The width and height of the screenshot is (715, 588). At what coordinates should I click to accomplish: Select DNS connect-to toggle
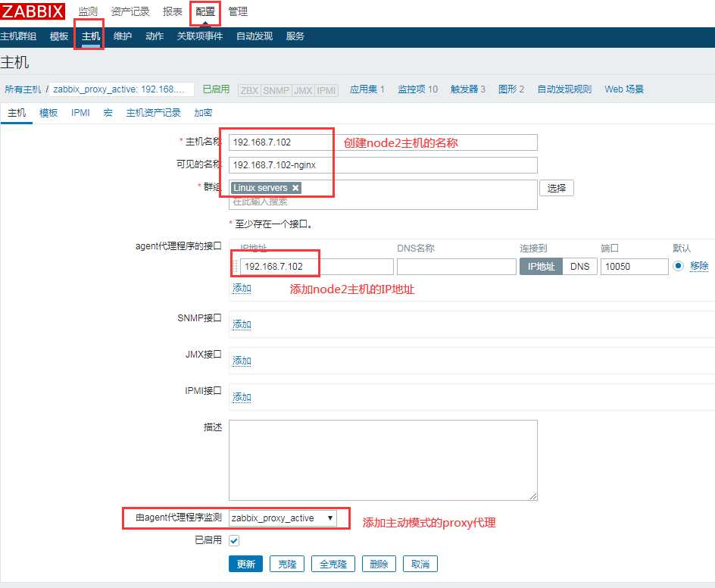pyautogui.click(x=580, y=267)
